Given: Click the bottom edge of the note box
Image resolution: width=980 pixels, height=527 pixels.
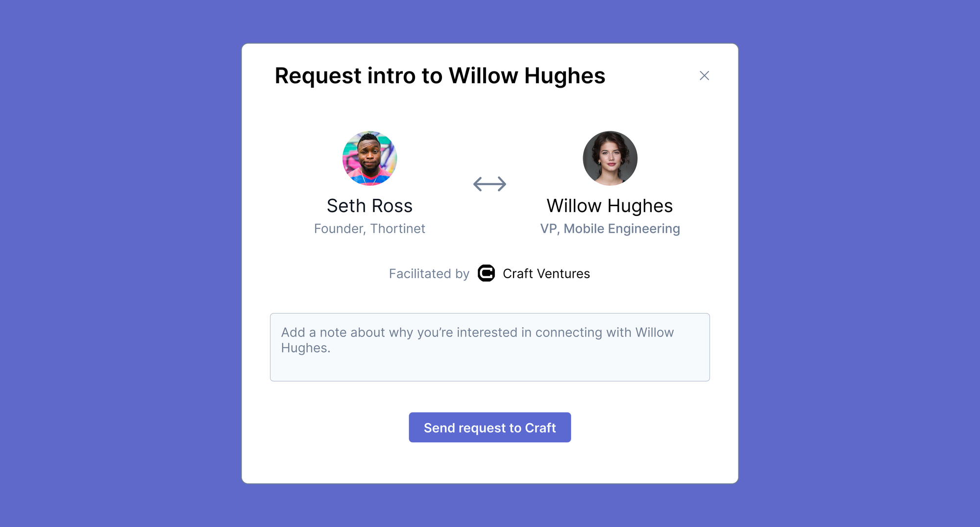Looking at the screenshot, I should (490, 381).
